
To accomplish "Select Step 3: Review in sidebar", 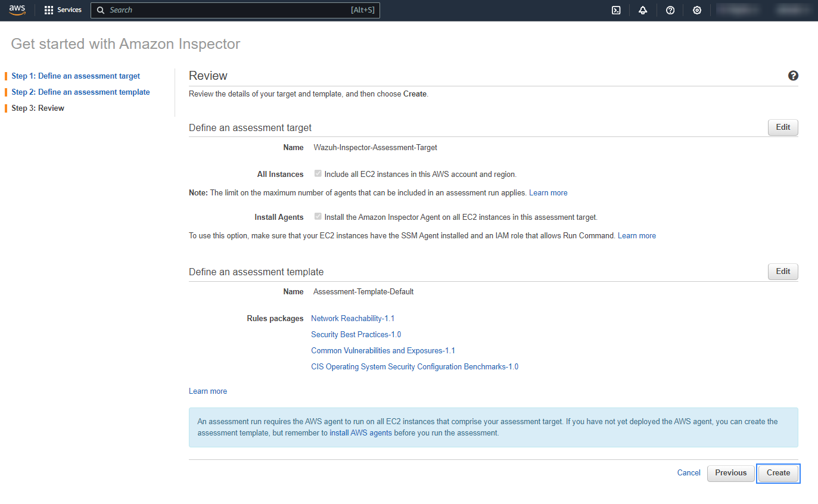I will (x=38, y=108).
